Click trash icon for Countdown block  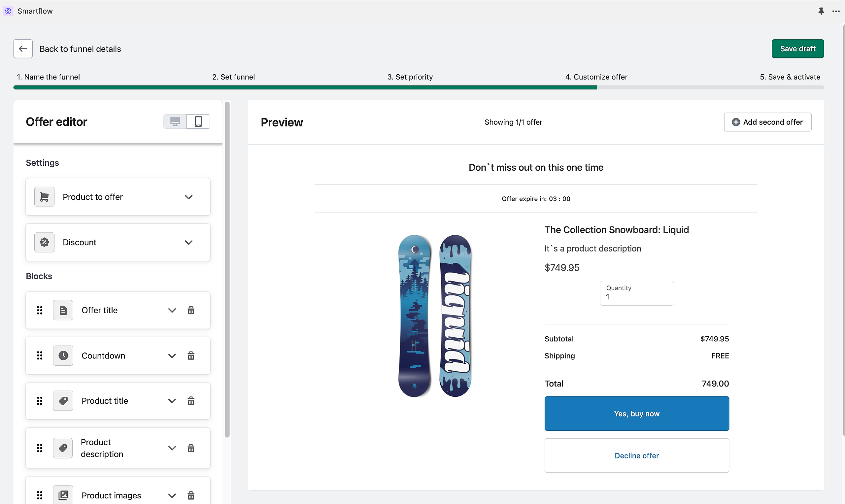tap(191, 355)
